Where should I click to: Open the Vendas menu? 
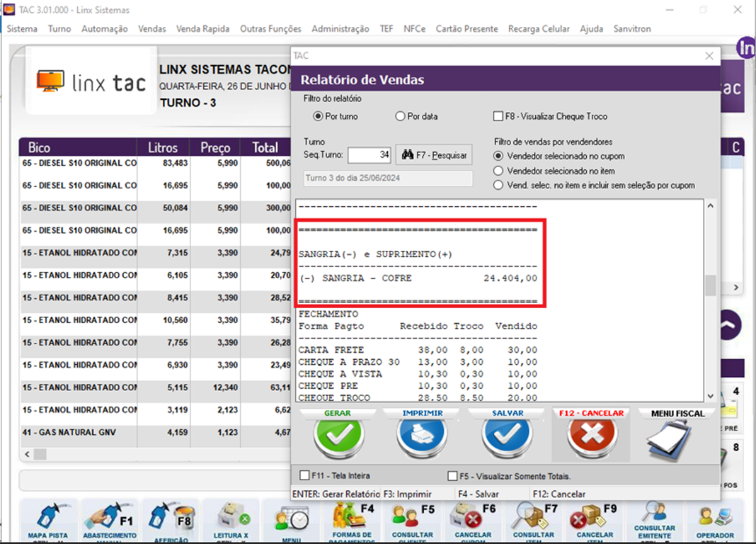pyautogui.click(x=152, y=29)
